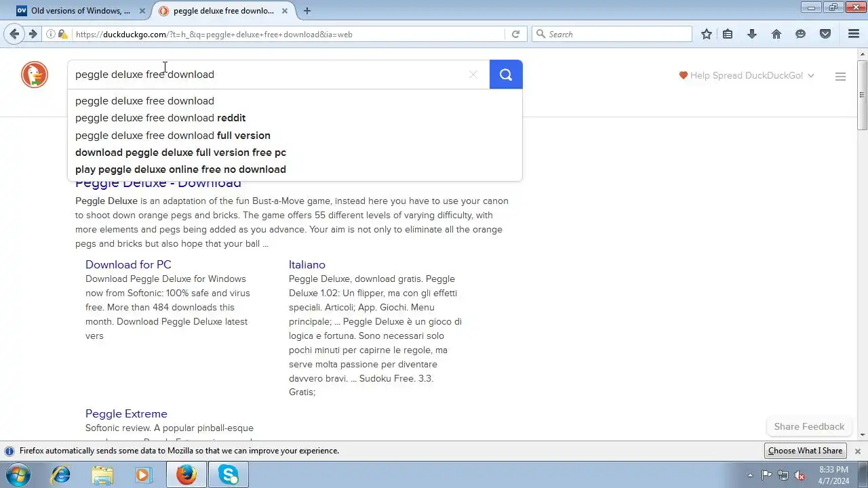Open DuckDuckGo page side menu icon

(x=840, y=77)
